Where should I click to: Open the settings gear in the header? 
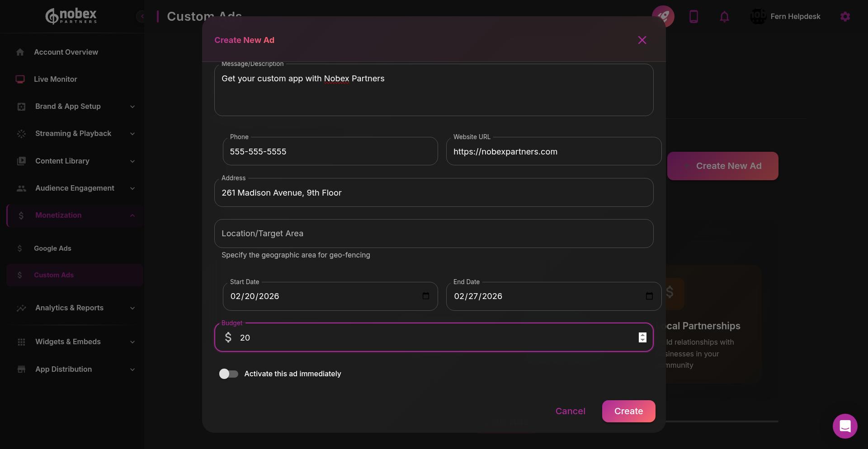click(845, 16)
